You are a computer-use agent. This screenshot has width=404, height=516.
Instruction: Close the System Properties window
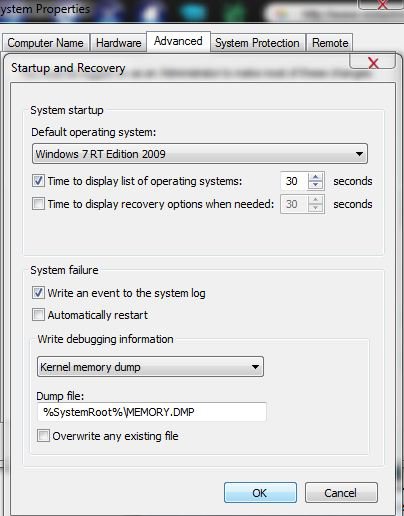coord(381,4)
